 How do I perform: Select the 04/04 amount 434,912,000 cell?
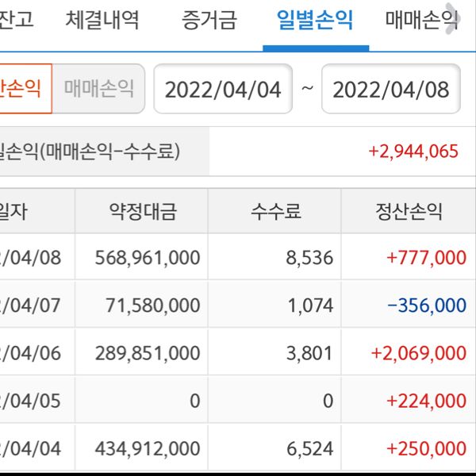point(147,448)
